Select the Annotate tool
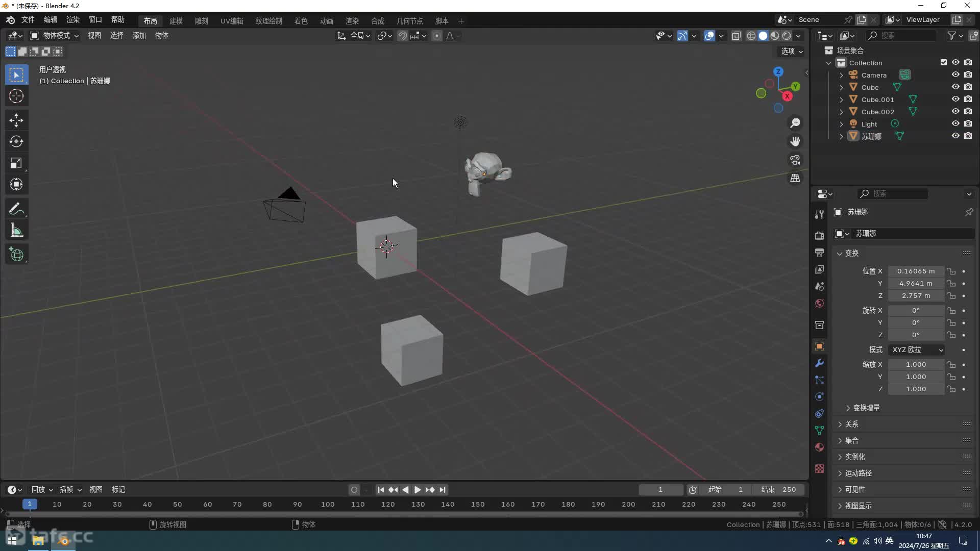 16,209
